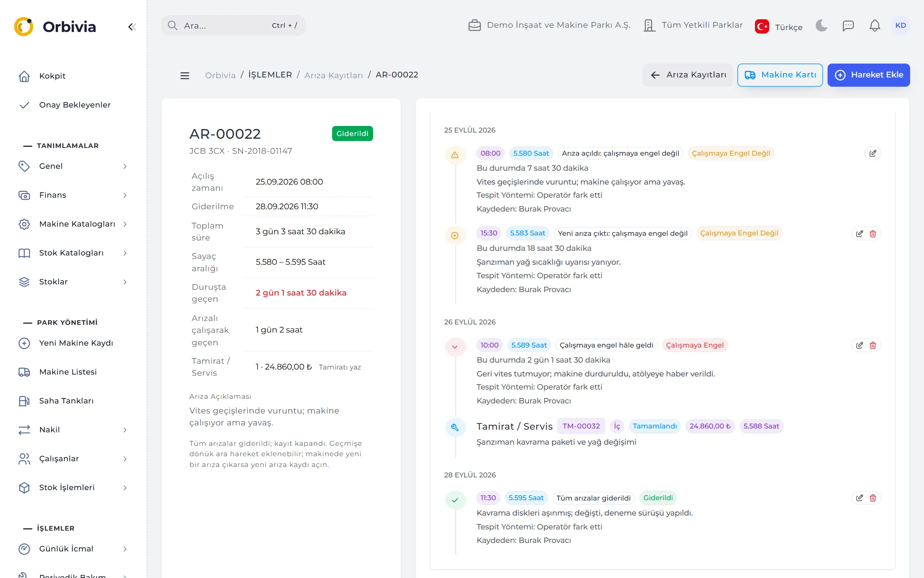Open the Makine Kartı button

(780, 75)
